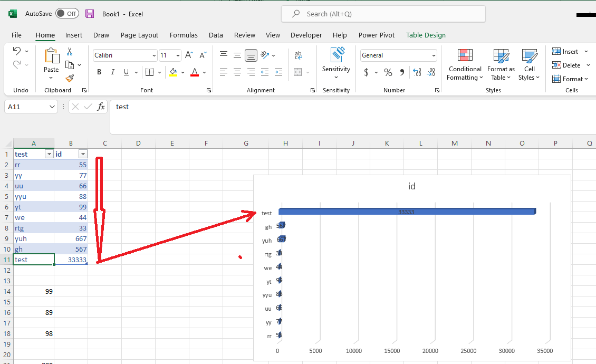Click the Increase Decimal icon
The height and width of the screenshot is (364, 596).
point(417,72)
